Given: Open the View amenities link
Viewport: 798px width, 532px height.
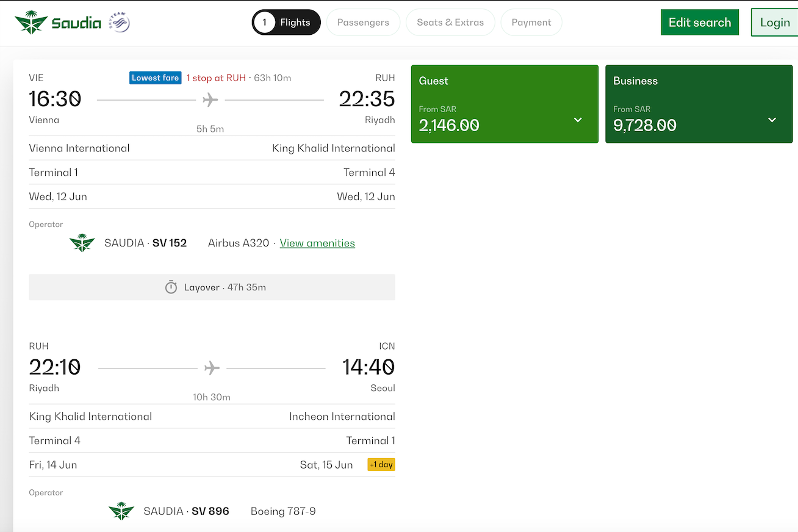Looking at the screenshot, I should 317,243.
